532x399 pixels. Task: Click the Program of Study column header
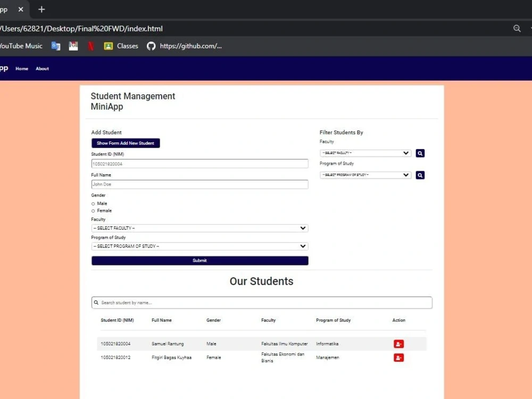pos(333,320)
